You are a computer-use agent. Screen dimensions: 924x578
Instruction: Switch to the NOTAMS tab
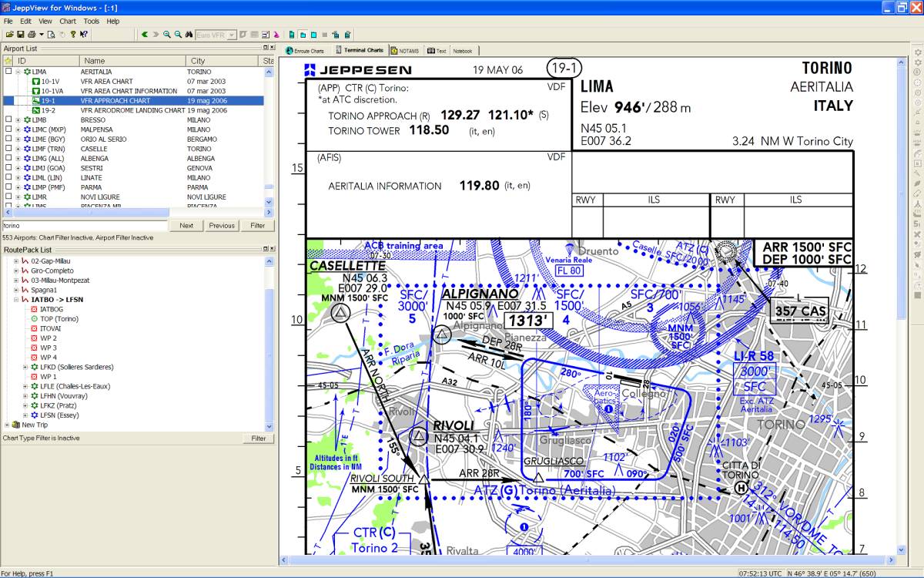[405, 51]
